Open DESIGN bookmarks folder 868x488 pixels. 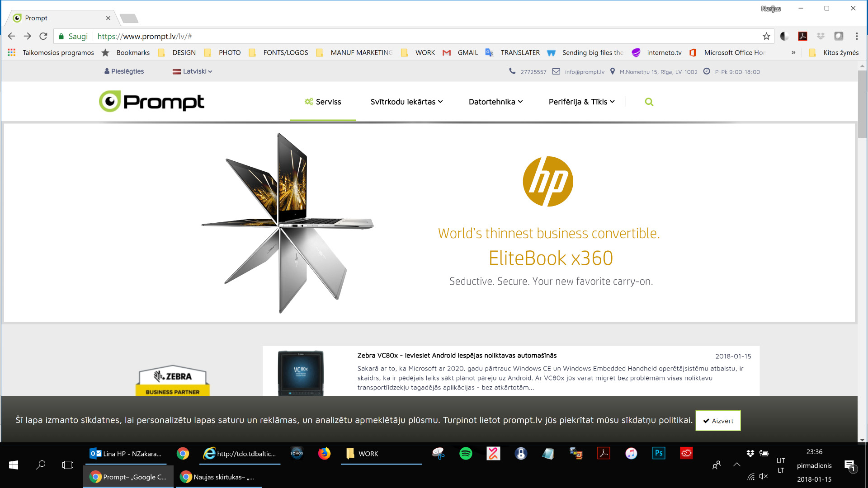(x=177, y=52)
